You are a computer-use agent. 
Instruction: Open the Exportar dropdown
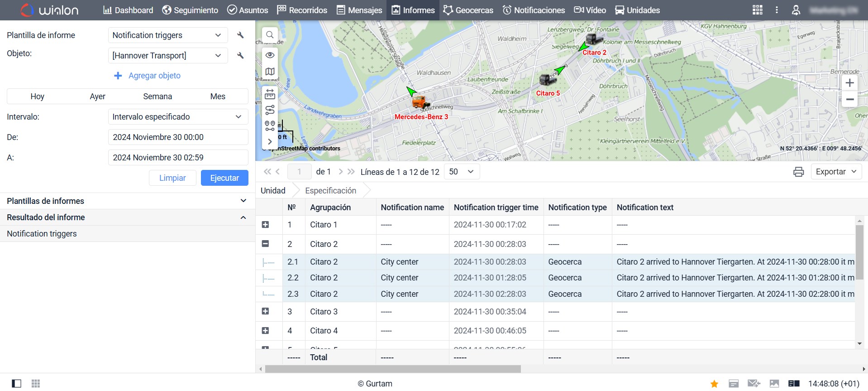click(x=835, y=172)
